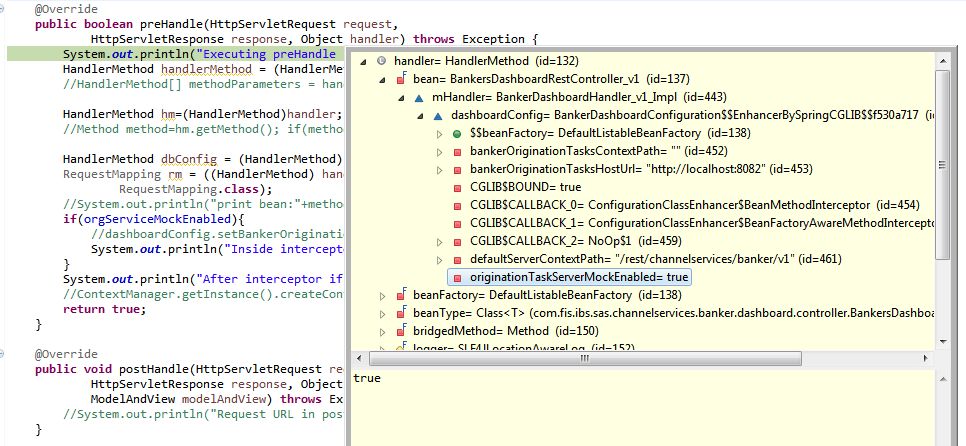This screenshot has width=966, height=446.
Task: Click the ModelAndView modelAndView parameter
Action: (x=182, y=399)
